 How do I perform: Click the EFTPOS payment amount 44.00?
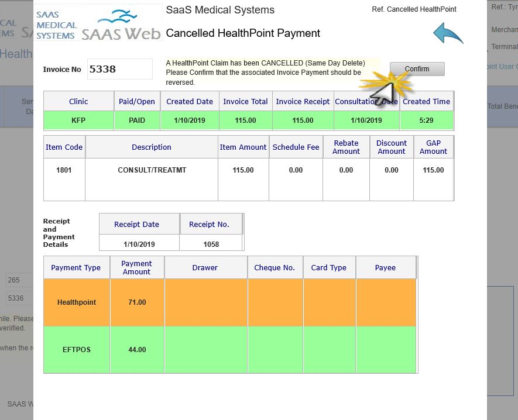pos(137,350)
